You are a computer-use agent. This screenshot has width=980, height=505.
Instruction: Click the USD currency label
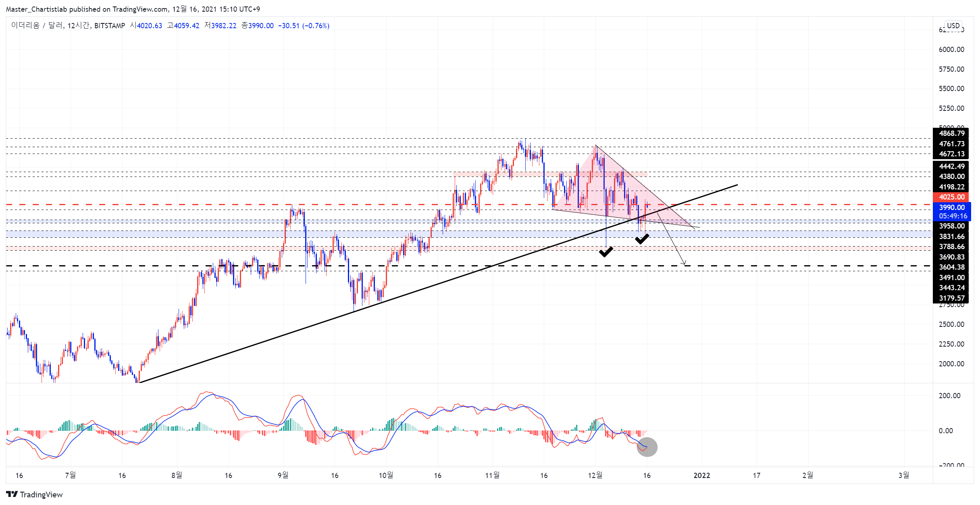[x=953, y=25]
